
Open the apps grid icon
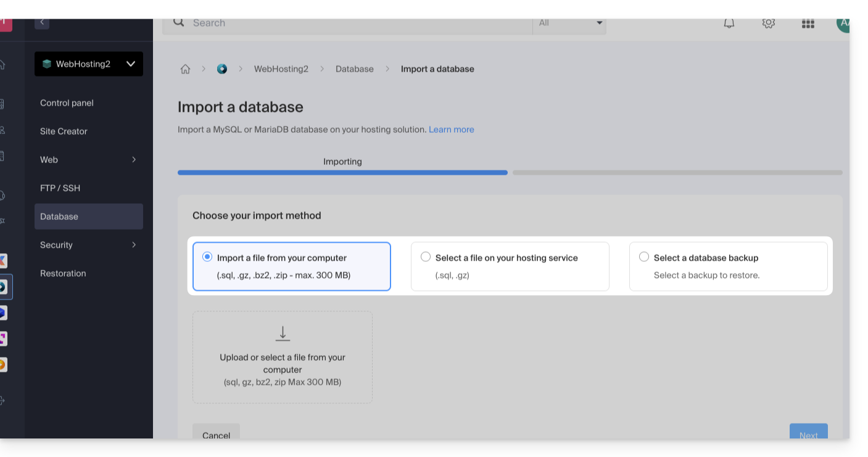[808, 23]
